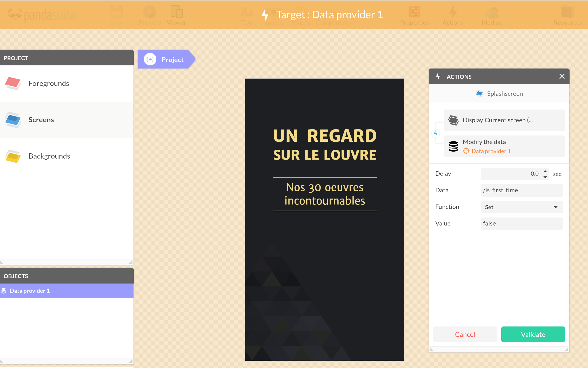
Task: Click the yellow Backgrounds layer icon
Action: coord(13,156)
